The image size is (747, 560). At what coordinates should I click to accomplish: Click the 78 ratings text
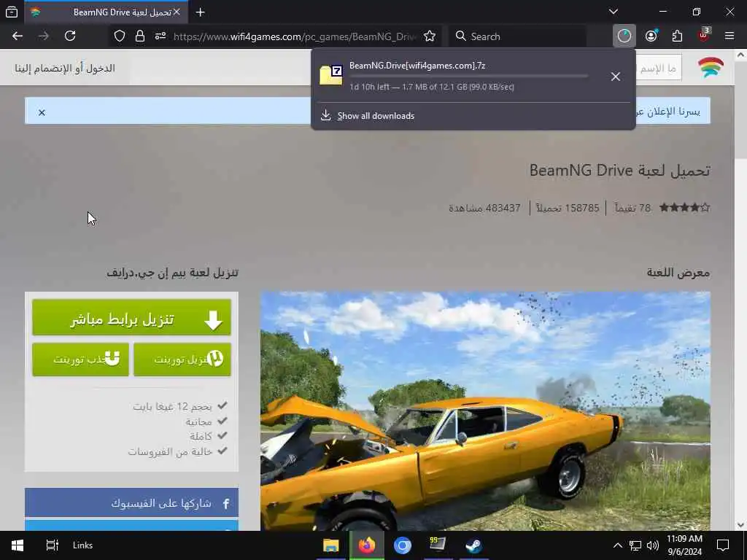coord(632,208)
